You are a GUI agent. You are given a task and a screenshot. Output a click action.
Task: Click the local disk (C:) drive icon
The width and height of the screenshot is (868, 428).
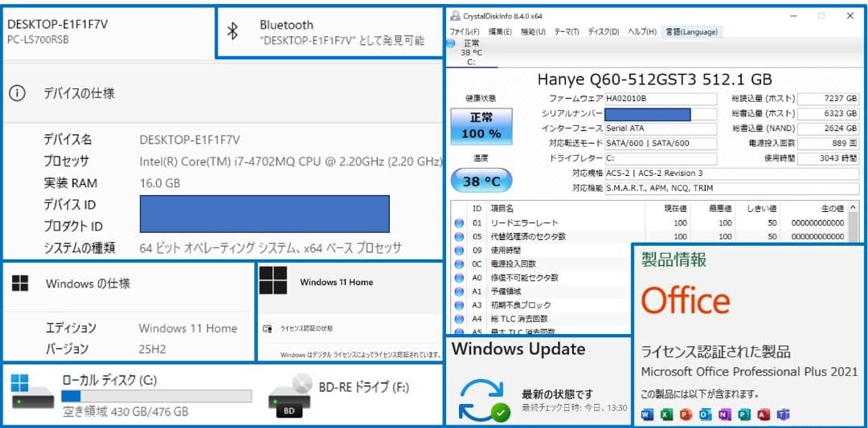pos(33,391)
